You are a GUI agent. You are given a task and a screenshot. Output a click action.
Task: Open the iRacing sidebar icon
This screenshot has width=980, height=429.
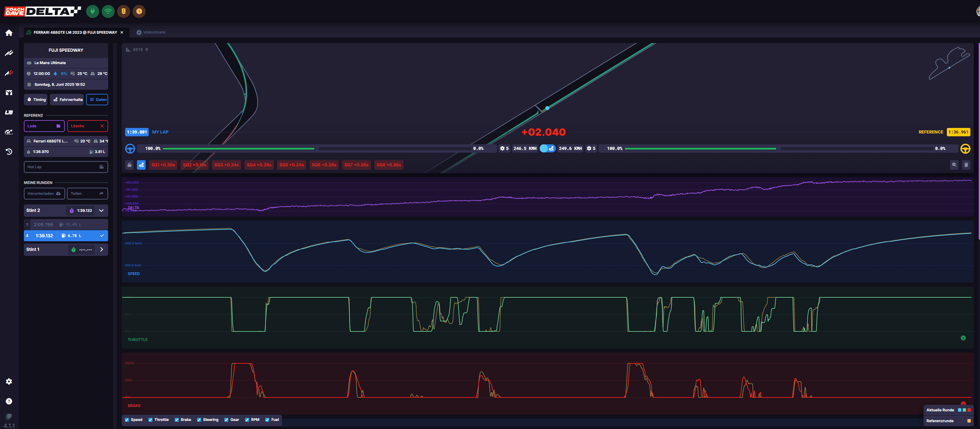9,92
